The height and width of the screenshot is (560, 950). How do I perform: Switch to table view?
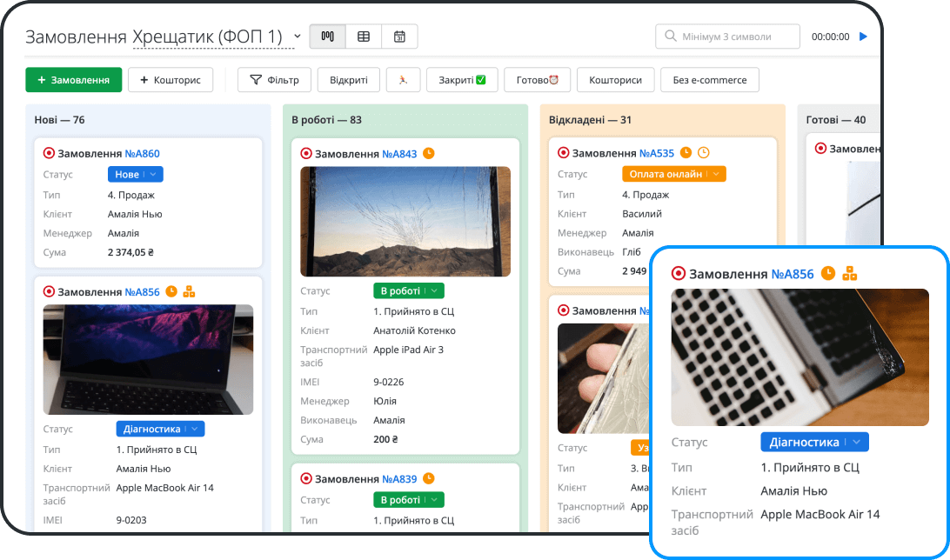tap(364, 37)
